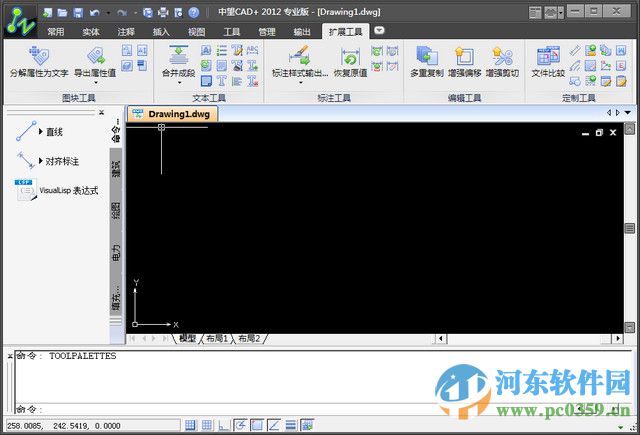Toggle grid display in status bar

207,425
